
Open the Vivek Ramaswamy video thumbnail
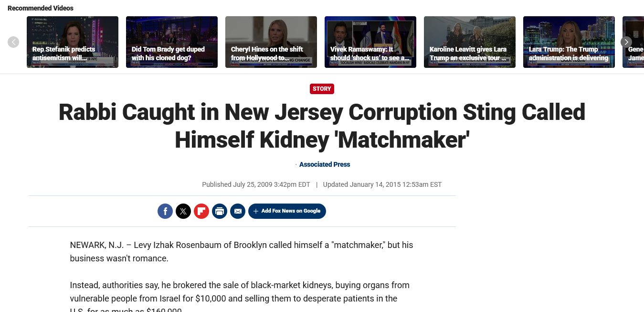370,42
